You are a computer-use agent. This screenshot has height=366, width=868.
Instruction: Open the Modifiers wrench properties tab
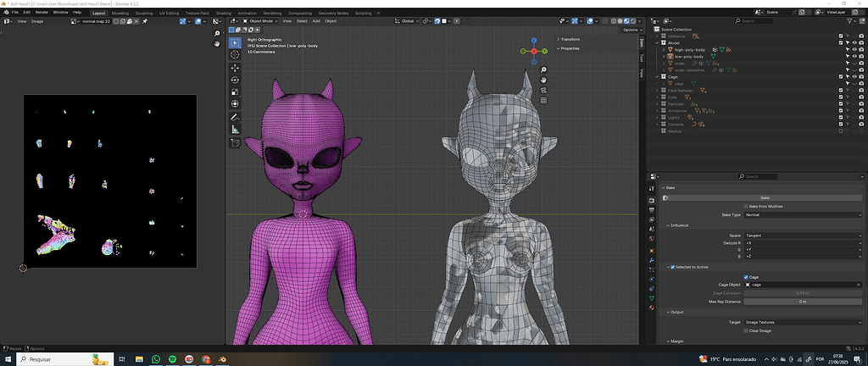pos(651,259)
